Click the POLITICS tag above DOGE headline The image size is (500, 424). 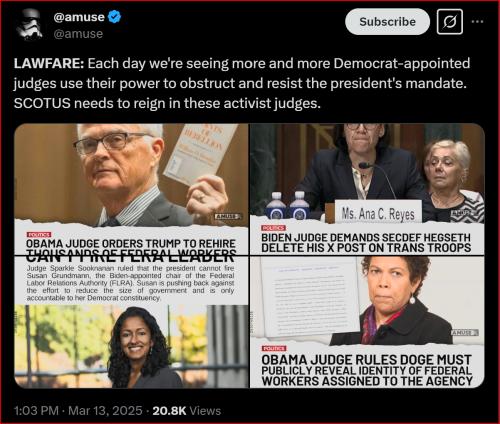click(274, 348)
